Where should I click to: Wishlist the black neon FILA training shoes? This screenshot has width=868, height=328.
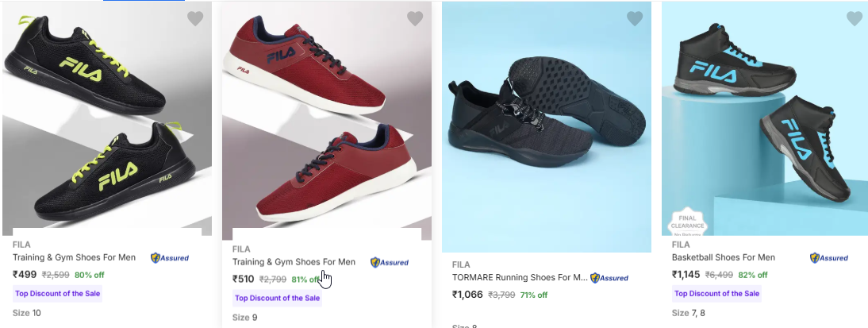[195, 18]
